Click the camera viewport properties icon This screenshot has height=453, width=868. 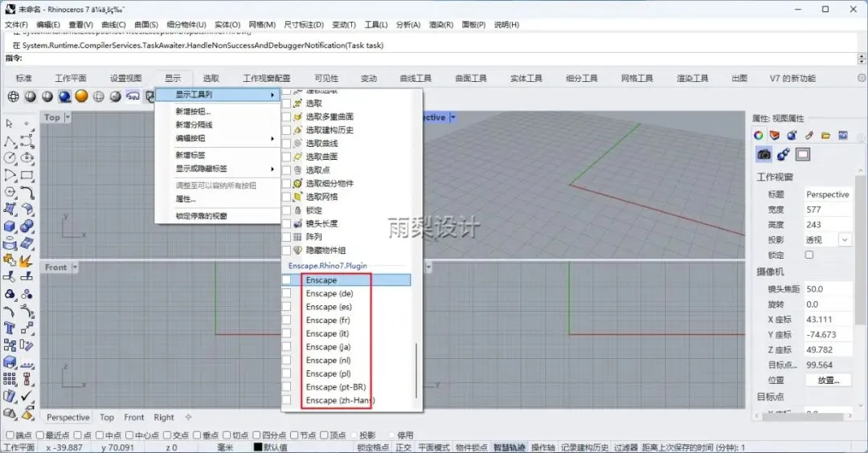764,154
